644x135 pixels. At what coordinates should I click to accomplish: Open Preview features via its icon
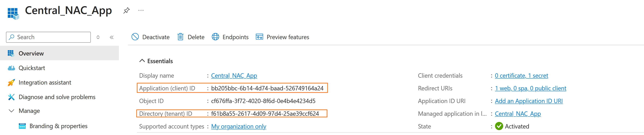tap(259, 37)
